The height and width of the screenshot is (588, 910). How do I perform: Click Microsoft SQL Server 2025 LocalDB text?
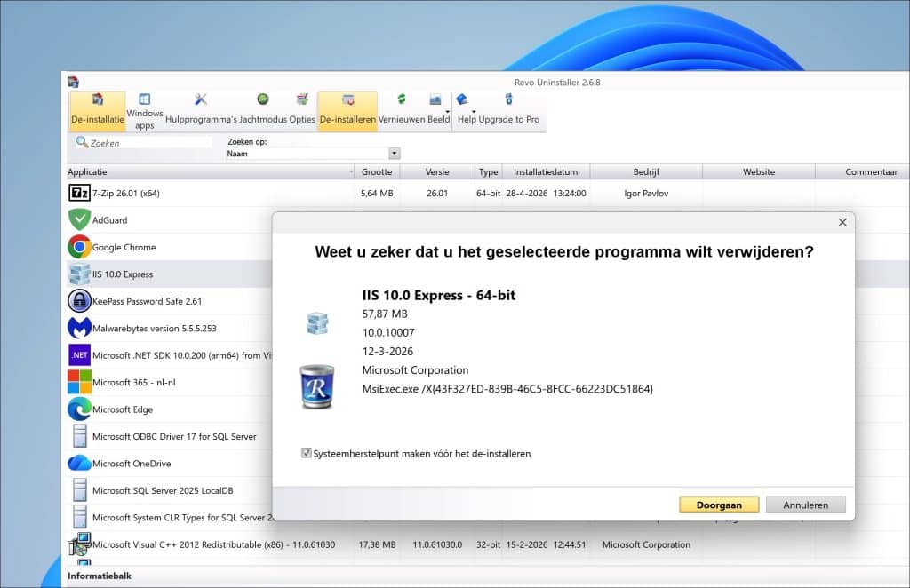pos(164,490)
